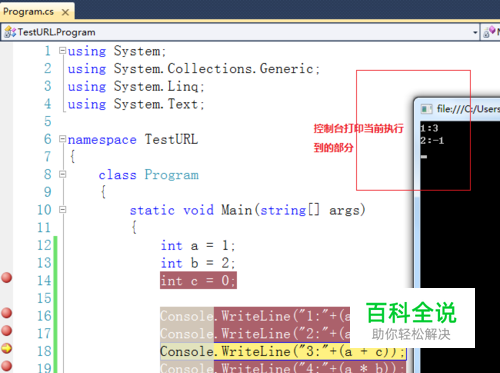Click 'static void Main(string[] args)'
The height and width of the screenshot is (373, 500).
pyautogui.click(x=248, y=210)
